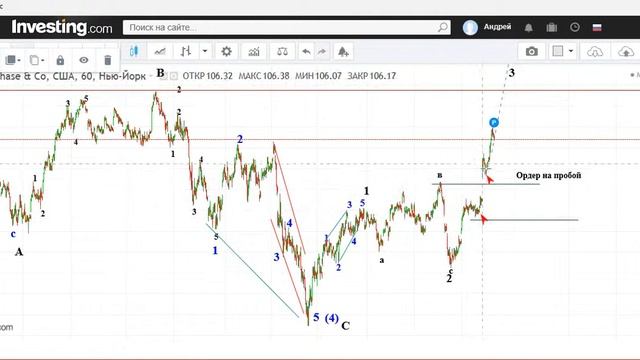Click the Investing.com logo

(62, 28)
